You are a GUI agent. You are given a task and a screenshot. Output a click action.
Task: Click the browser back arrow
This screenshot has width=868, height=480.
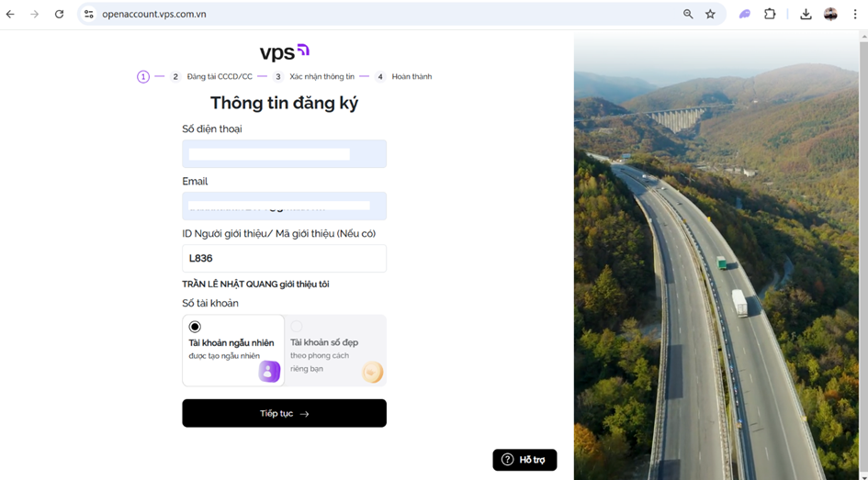[x=10, y=15]
